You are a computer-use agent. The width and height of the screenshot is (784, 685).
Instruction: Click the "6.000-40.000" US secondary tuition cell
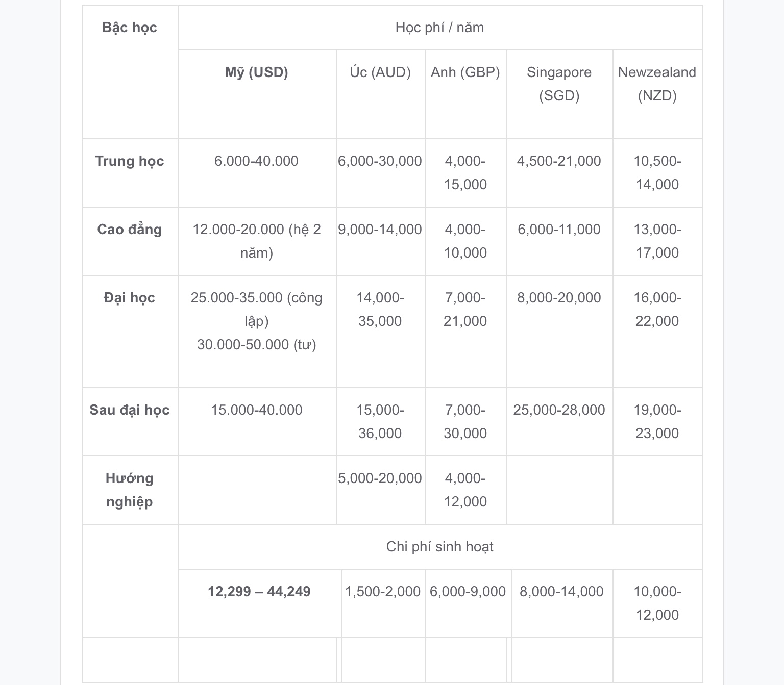pos(256,161)
